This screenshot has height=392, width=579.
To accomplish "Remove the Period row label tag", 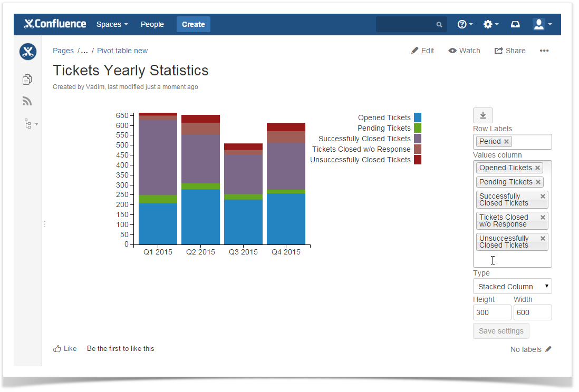I will point(506,141).
